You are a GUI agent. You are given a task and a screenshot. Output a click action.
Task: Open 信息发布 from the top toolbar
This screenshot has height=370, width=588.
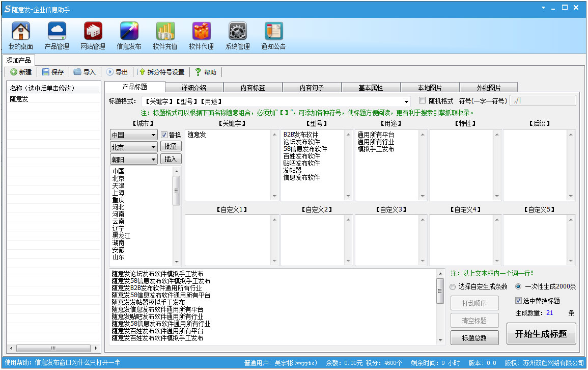tap(129, 32)
